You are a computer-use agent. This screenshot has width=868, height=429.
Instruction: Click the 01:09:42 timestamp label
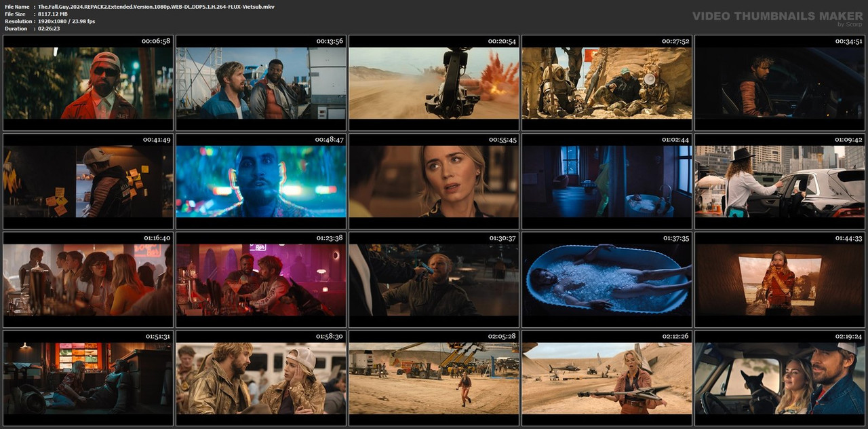pyautogui.click(x=848, y=140)
